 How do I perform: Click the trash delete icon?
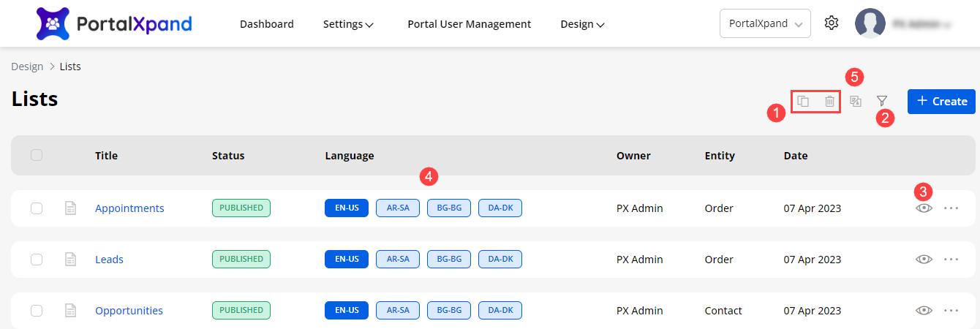pos(829,102)
